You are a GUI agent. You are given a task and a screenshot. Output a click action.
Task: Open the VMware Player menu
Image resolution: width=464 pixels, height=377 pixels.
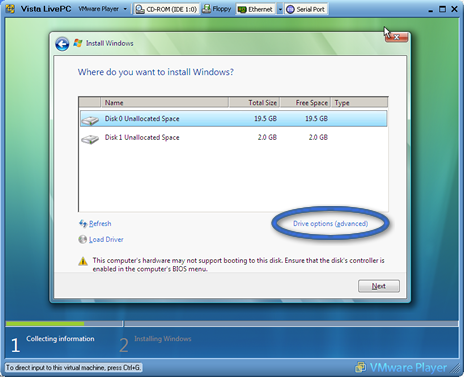coord(103,9)
